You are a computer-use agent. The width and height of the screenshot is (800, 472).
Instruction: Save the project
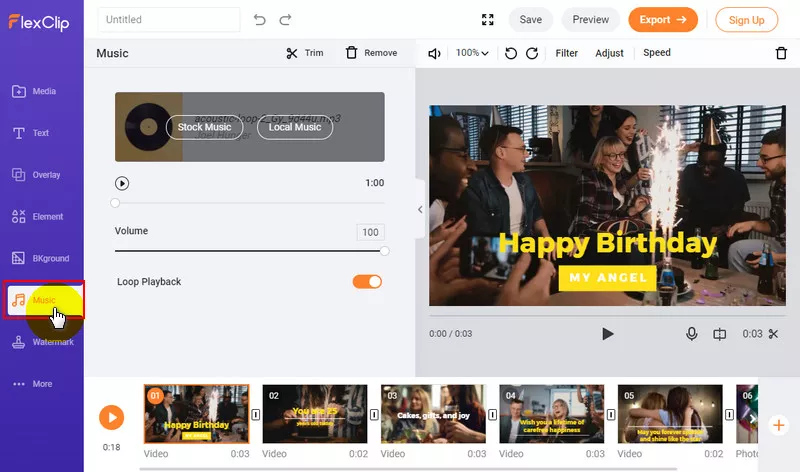531,19
